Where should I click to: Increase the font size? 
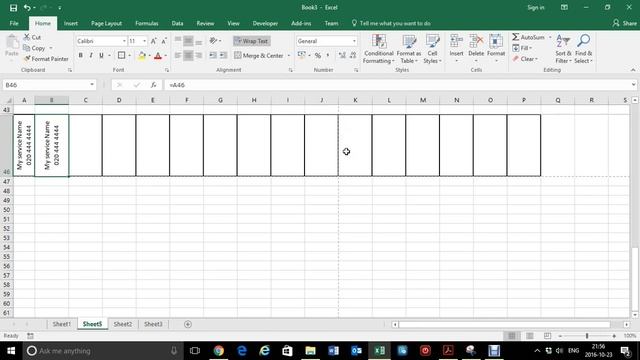(x=153, y=41)
